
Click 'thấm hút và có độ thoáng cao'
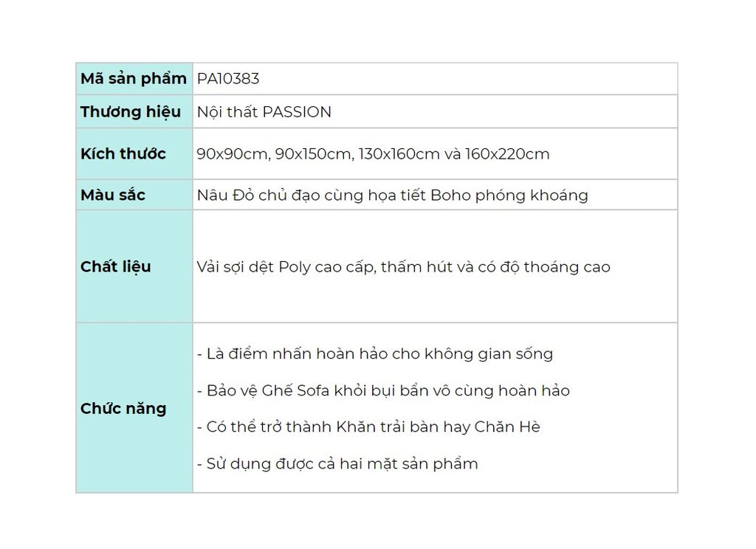point(495,267)
